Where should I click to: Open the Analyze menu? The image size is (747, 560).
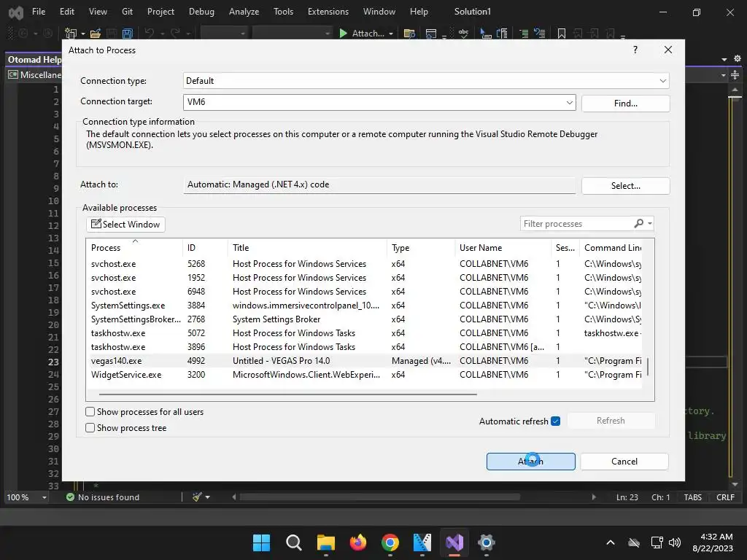point(244,12)
